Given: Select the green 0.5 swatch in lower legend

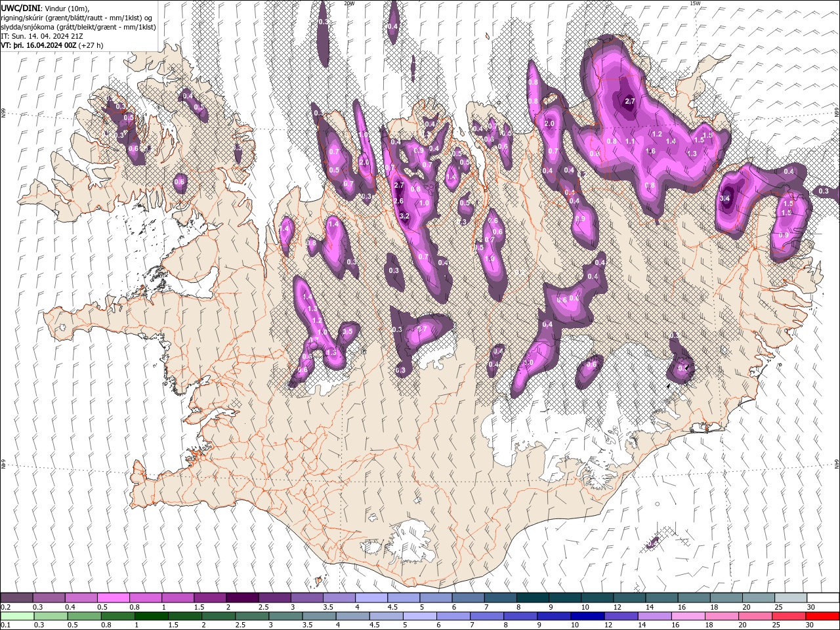Looking at the screenshot, I should 84,616.
